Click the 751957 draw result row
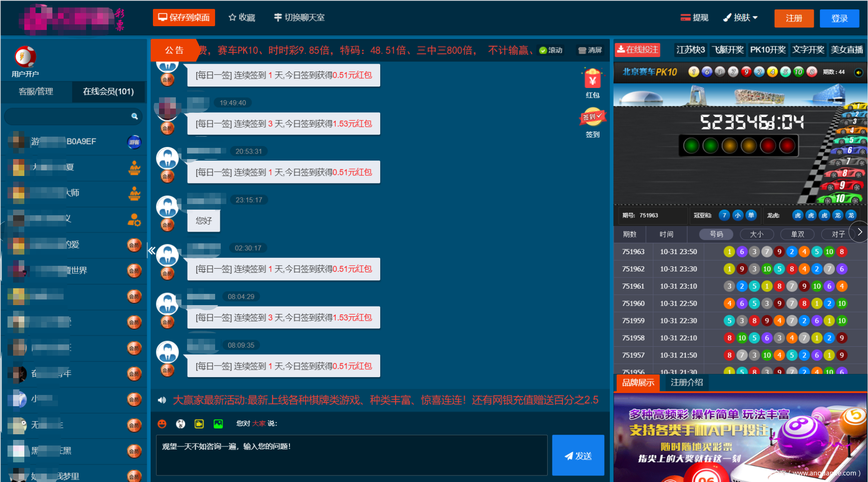868x482 pixels. pyautogui.click(x=740, y=355)
